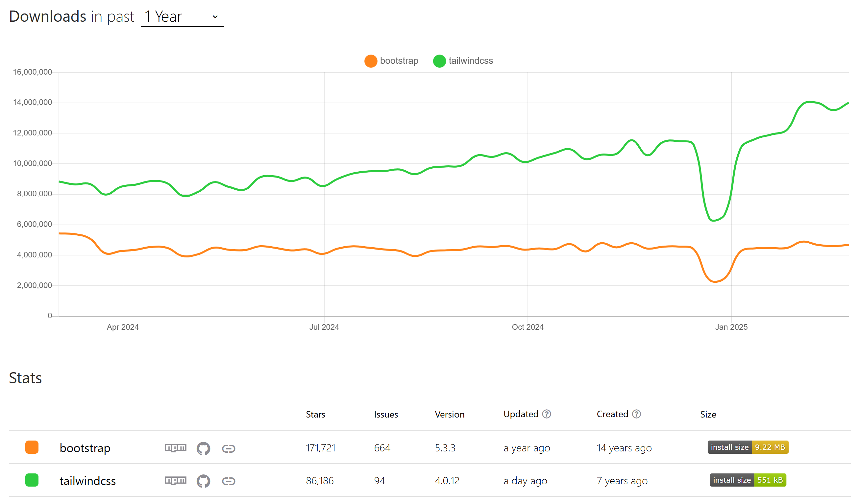The height and width of the screenshot is (504, 860).
Task: Click the Updated column header
Action: click(x=521, y=414)
